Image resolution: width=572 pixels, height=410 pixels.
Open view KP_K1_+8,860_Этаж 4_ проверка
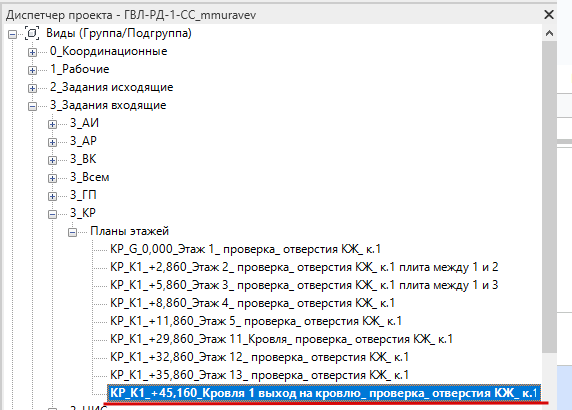(x=252, y=303)
